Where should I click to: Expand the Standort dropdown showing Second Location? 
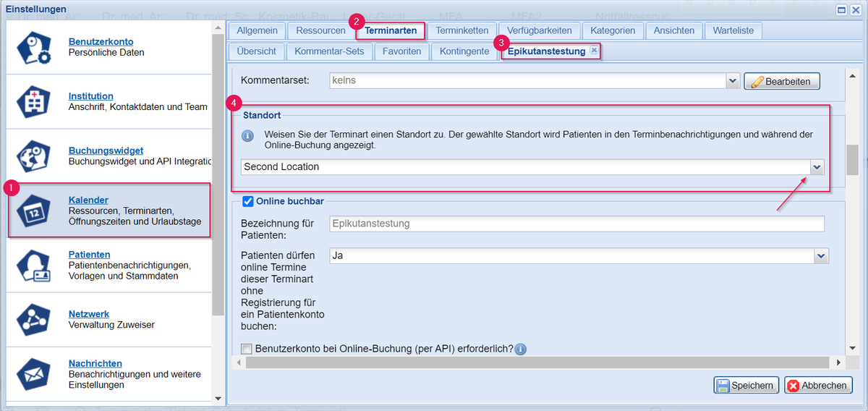tap(817, 166)
